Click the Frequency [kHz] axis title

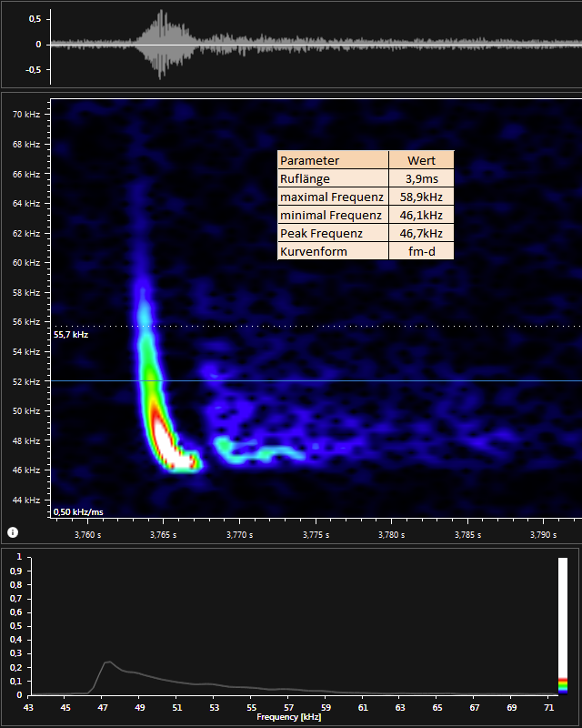pyautogui.click(x=290, y=717)
